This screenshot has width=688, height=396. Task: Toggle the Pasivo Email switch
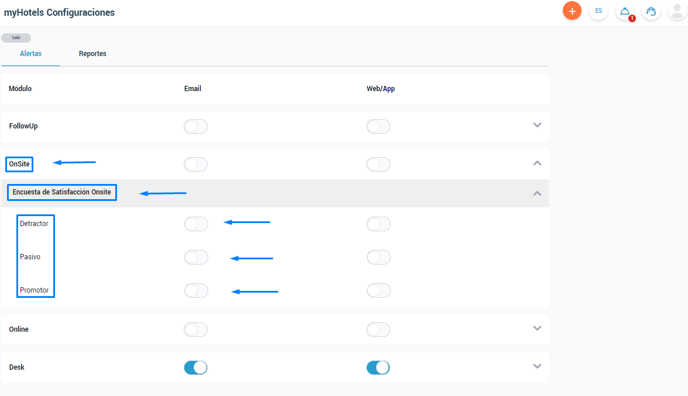tap(196, 257)
